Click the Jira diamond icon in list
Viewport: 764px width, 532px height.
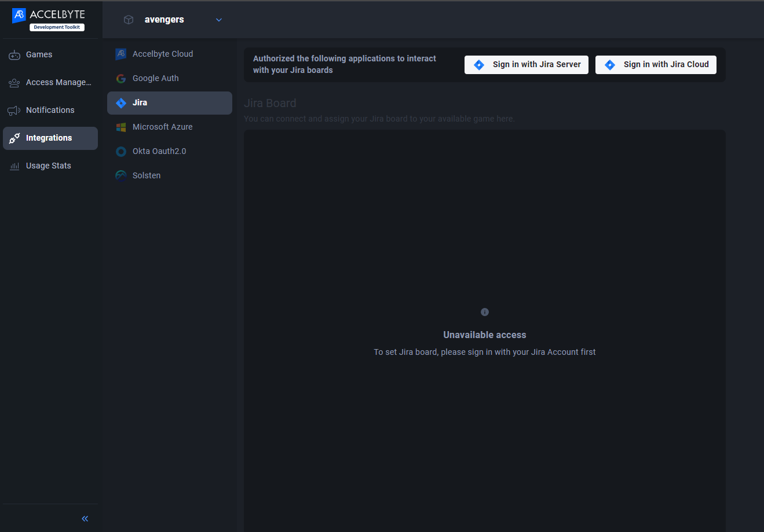coord(121,103)
